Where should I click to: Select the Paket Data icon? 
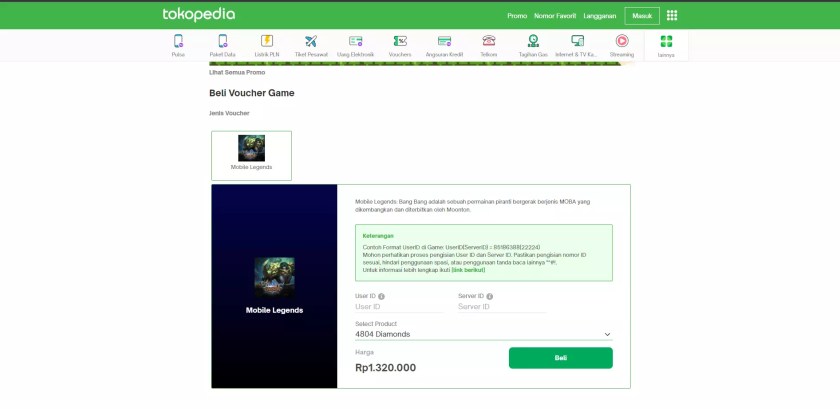pyautogui.click(x=222, y=41)
